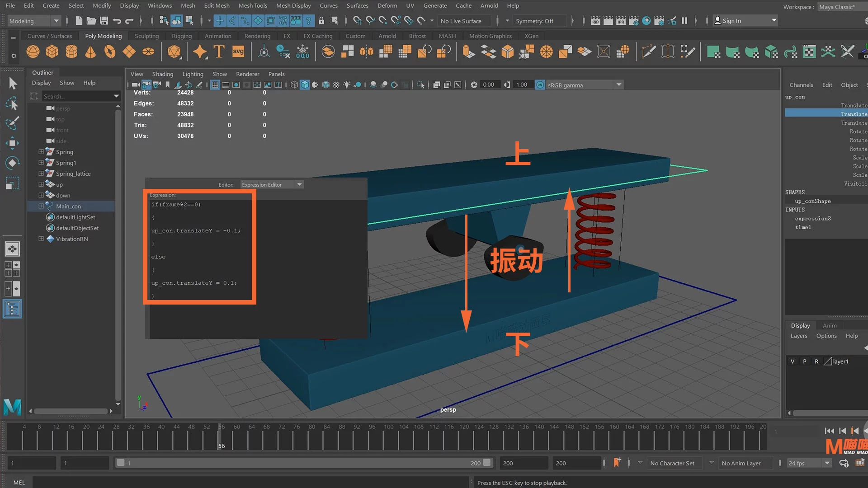The height and width of the screenshot is (488, 868).
Task: Click the playback range slider bar
Action: pyautogui.click(x=304, y=463)
